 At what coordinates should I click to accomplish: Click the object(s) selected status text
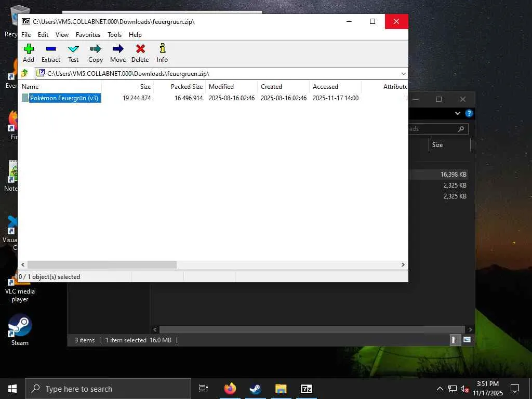(49, 277)
